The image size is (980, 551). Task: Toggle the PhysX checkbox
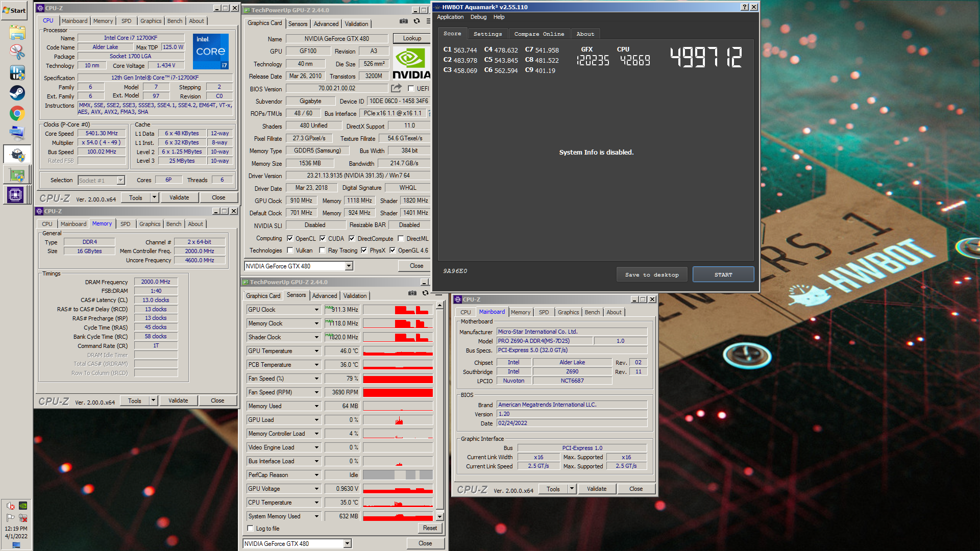click(364, 251)
